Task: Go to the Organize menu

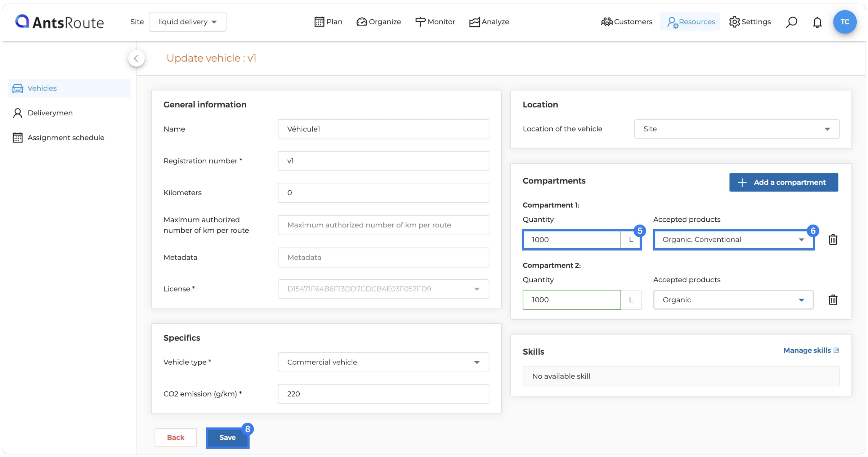Action: (x=379, y=22)
